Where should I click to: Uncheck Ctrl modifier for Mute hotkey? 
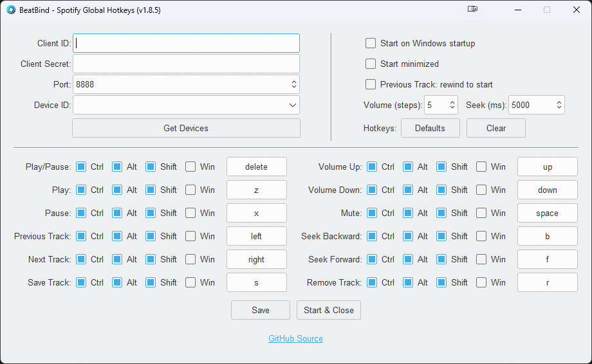click(372, 213)
